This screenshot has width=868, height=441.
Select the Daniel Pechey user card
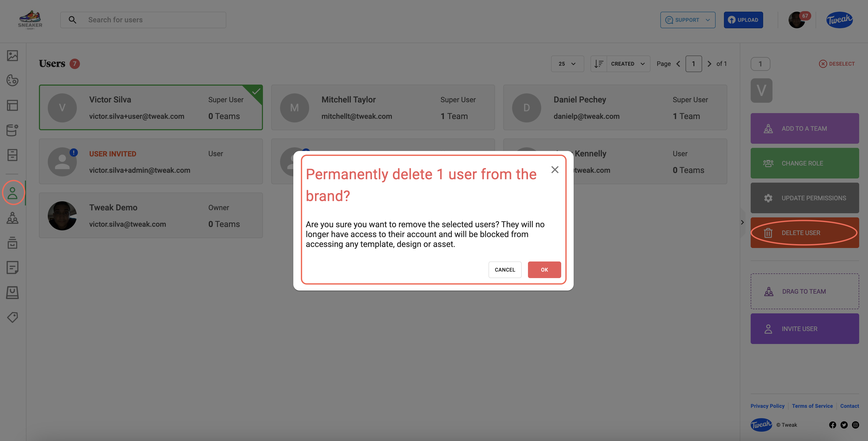[615, 107]
